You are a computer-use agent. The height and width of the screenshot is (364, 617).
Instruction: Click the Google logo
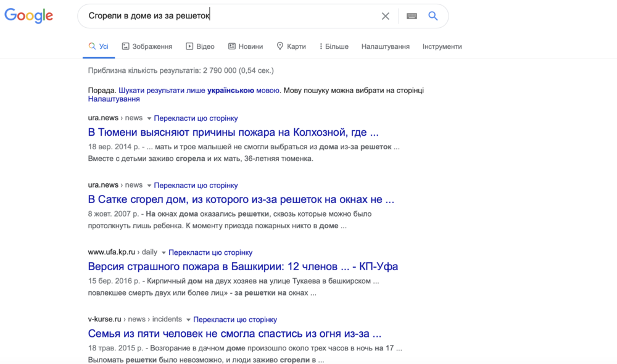pos(28,16)
